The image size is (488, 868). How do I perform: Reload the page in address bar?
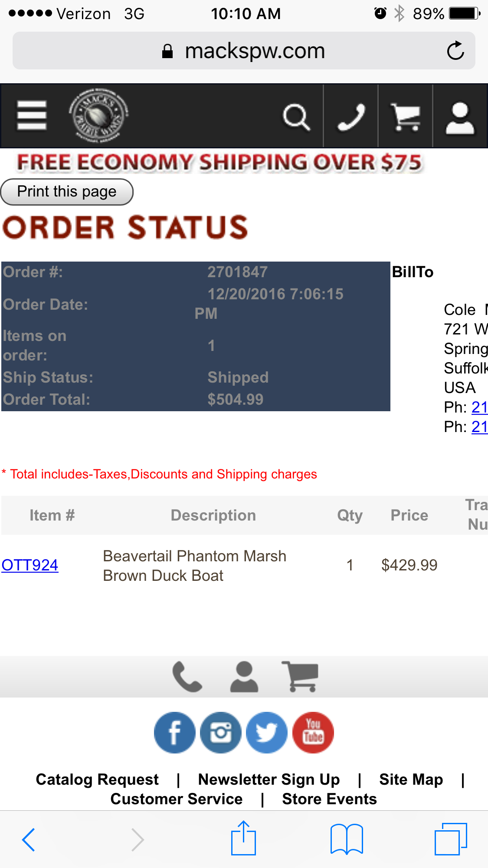(455, 51)
